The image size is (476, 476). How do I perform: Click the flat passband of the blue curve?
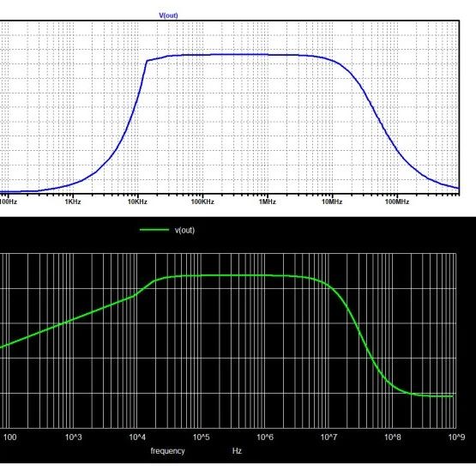click(x=237, y=55)
